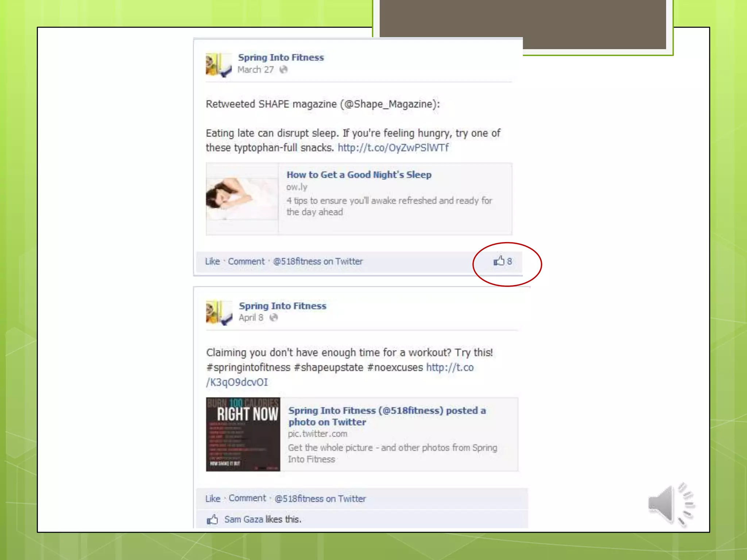
Task: Open @518fitness on Twitter in first post
Action: point(318,261)
